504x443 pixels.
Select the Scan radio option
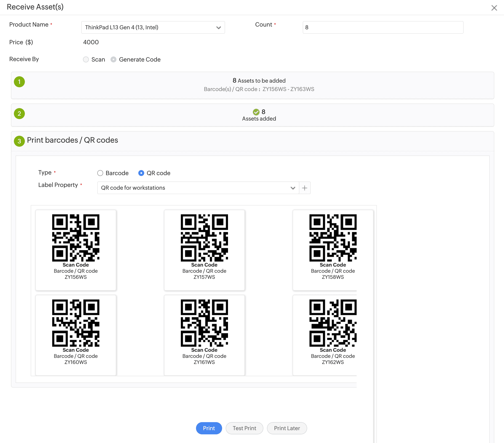86,59
